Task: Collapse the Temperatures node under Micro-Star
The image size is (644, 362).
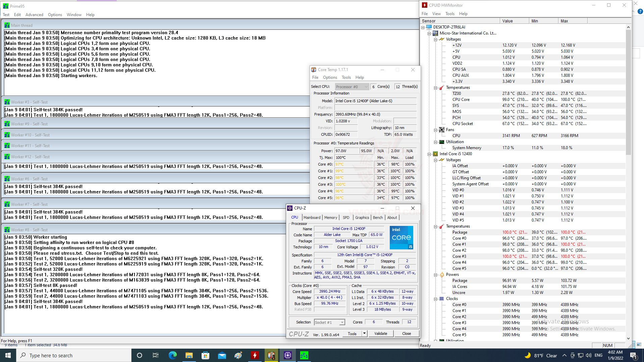Action: (435, 87)
